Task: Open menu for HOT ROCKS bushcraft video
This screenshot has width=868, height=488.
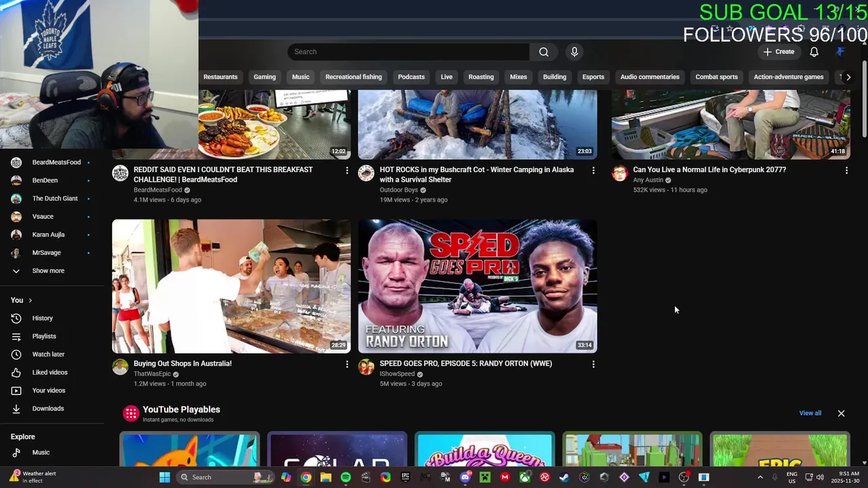Action: pos(593,171)
